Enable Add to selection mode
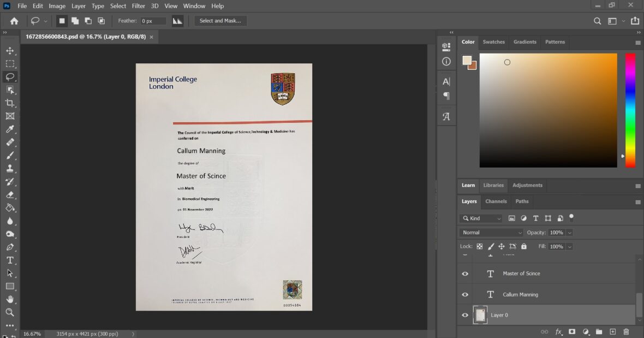644x338 pixels. coord(75,21)
